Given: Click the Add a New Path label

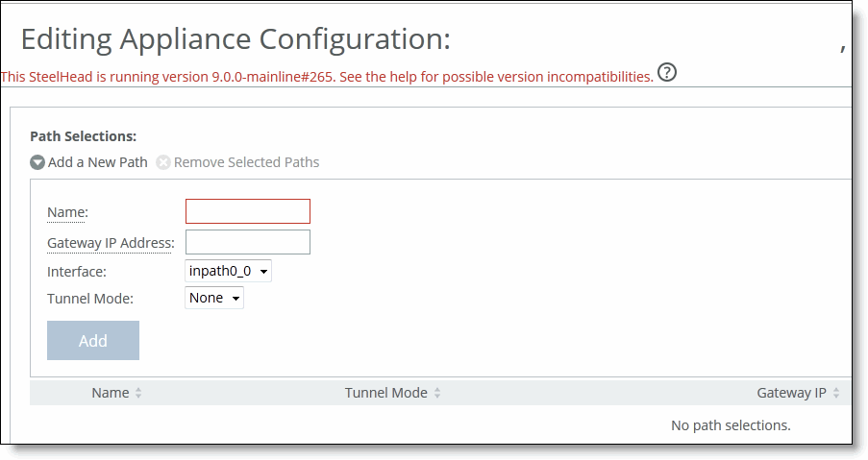Looking at the screenshot, I should pyautogui.click(x=97, y=162).
